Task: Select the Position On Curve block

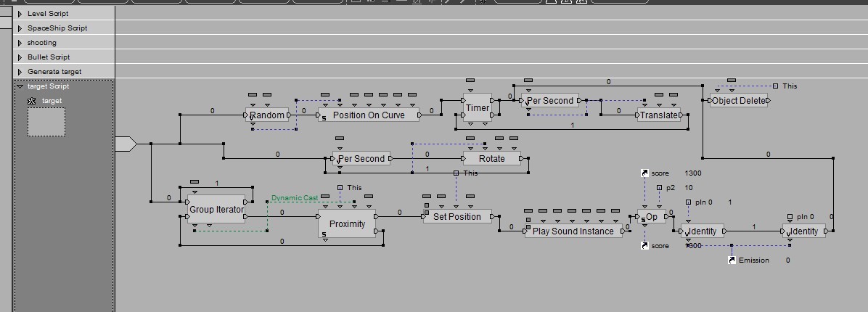Action: 369,115
